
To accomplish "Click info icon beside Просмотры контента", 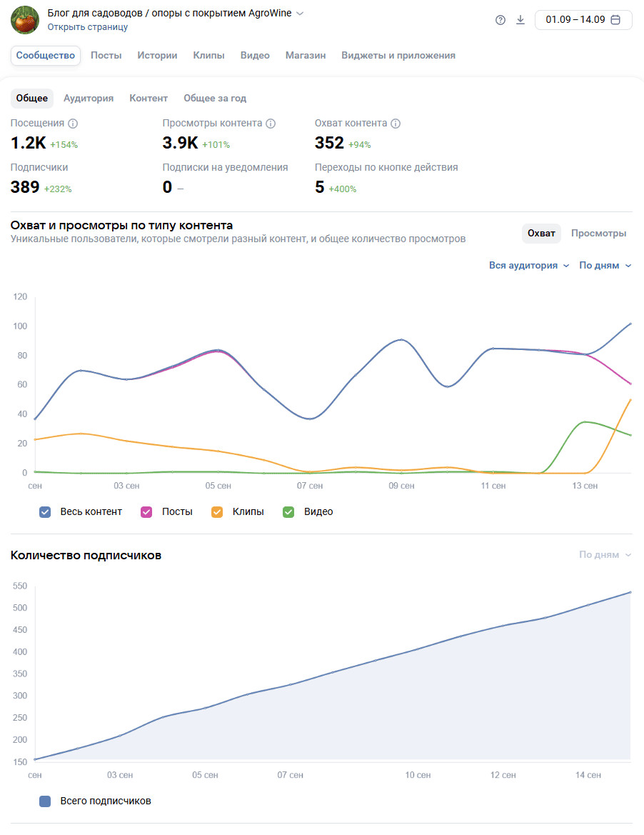I will coord(271,124).
